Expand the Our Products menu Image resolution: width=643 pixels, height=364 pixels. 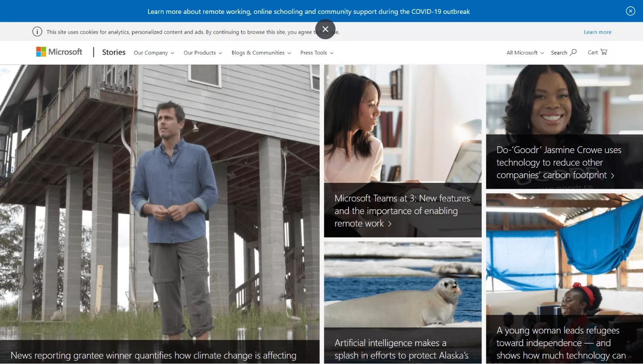click(203, 53)
